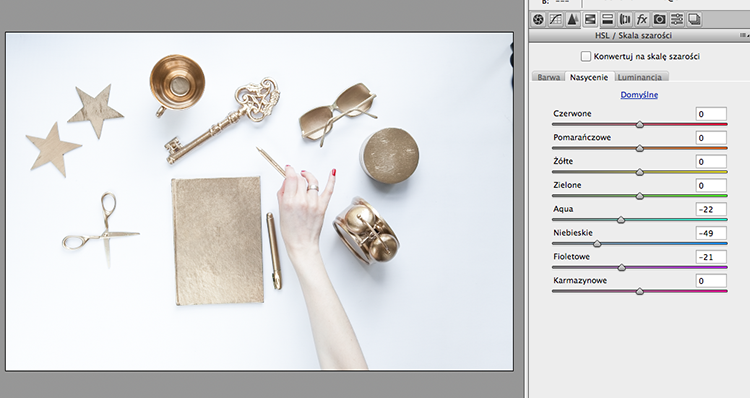Click the Aqua slider handle
This screenshot has width=750, height=398.
pos(621,220)
